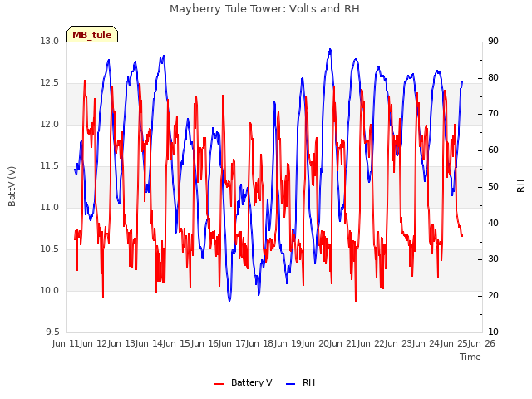532x399 pixels.
Task: Click the 15Jun date tick label
Action: pos(192,343)
